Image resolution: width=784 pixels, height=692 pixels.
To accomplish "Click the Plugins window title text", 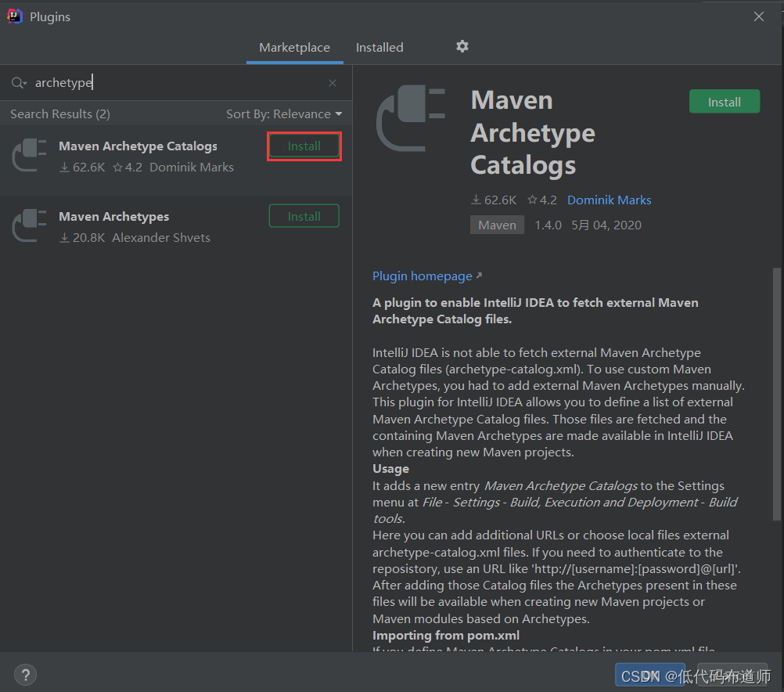I will 50,17.
